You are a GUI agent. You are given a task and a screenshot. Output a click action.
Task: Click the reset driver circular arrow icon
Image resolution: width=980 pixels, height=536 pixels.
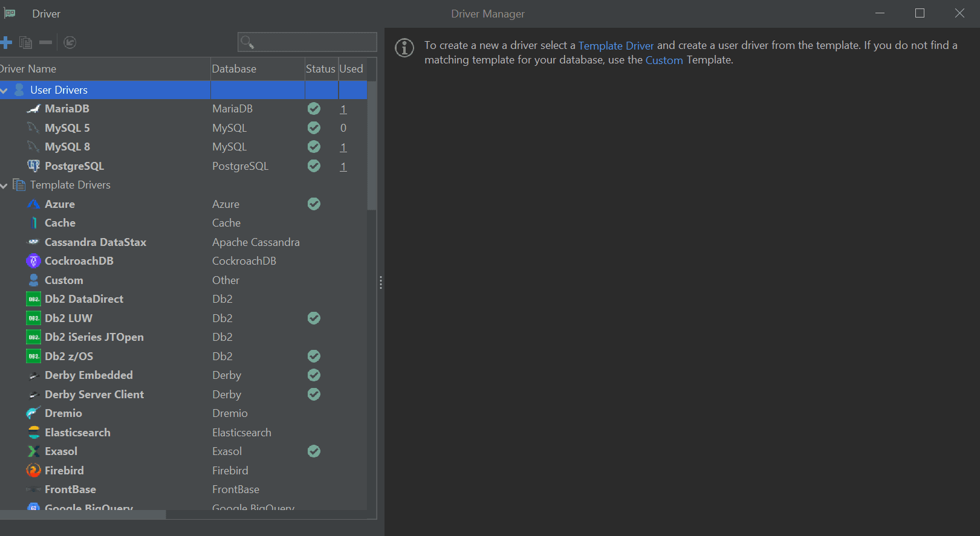tap(70, 42)
